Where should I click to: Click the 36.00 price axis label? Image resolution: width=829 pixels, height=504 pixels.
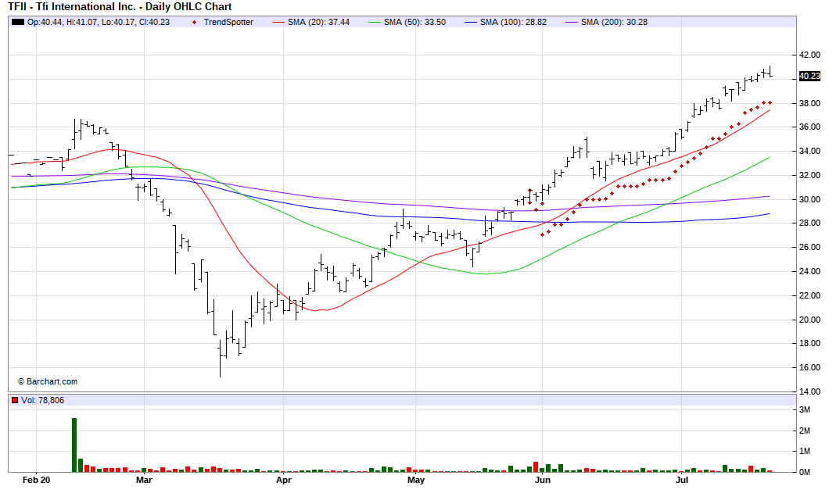(809, 127)
